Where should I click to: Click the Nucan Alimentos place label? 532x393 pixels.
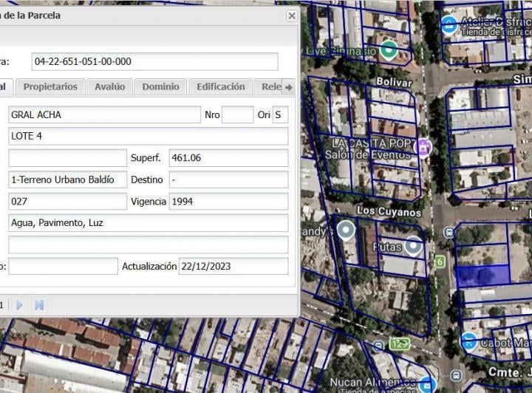(373, 382)
